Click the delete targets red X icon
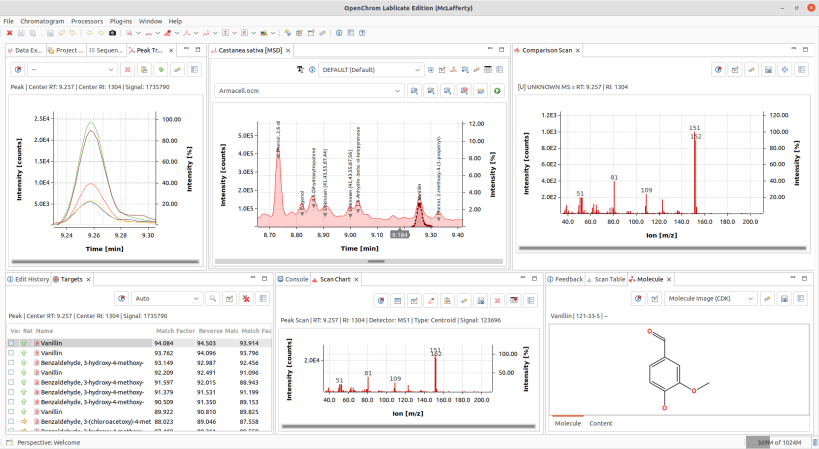The height and width of the screenshot is (449, 819). pyautogui.click(x=246, y=299)
